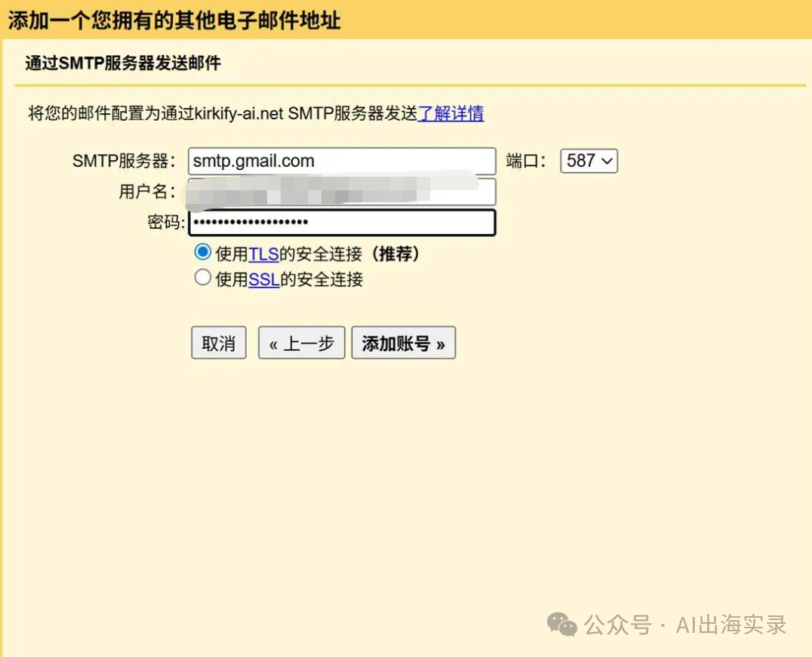Click the 取消 cancel button

218,342
